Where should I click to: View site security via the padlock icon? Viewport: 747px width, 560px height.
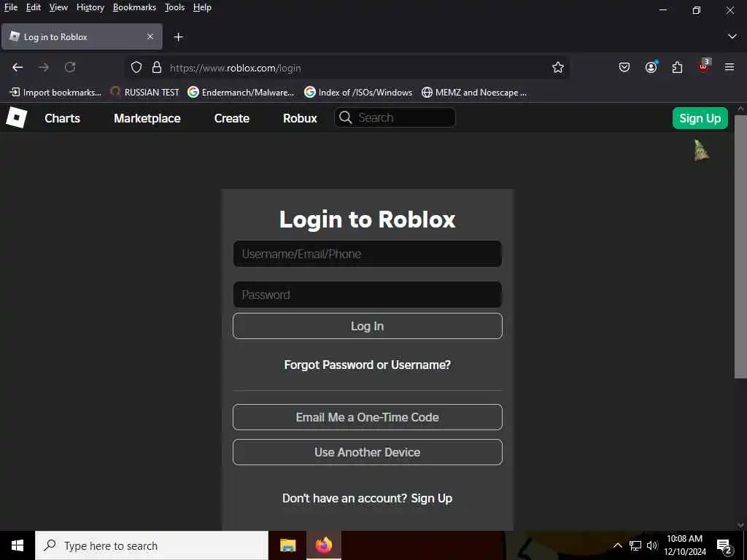tap(157, 68)
